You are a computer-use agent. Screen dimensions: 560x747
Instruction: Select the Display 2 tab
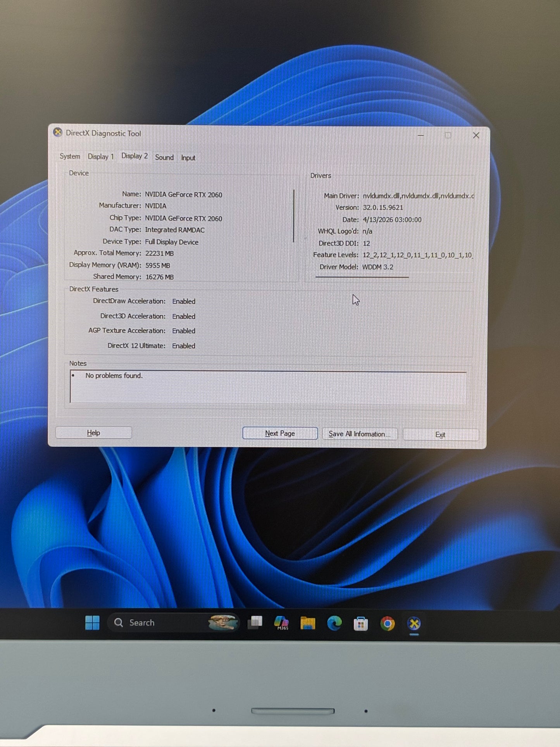(134, 156)
